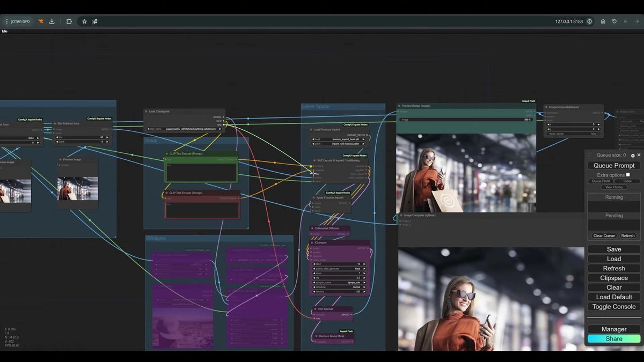
Task: Open the KSampler sampler_name dropdown
Action: [x=339, y=282]
